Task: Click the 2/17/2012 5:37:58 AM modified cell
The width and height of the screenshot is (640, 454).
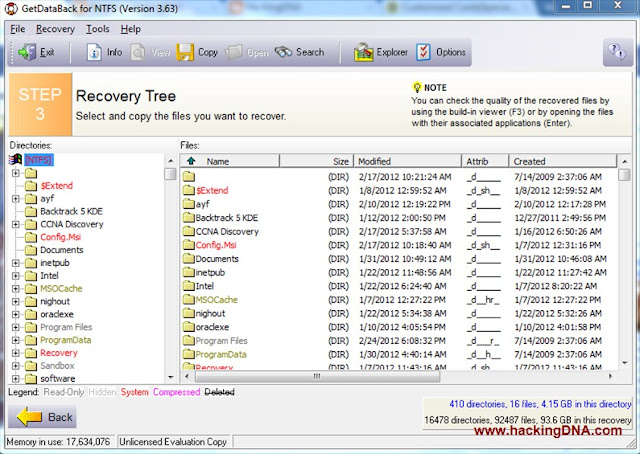Action: tap(402, 231)
